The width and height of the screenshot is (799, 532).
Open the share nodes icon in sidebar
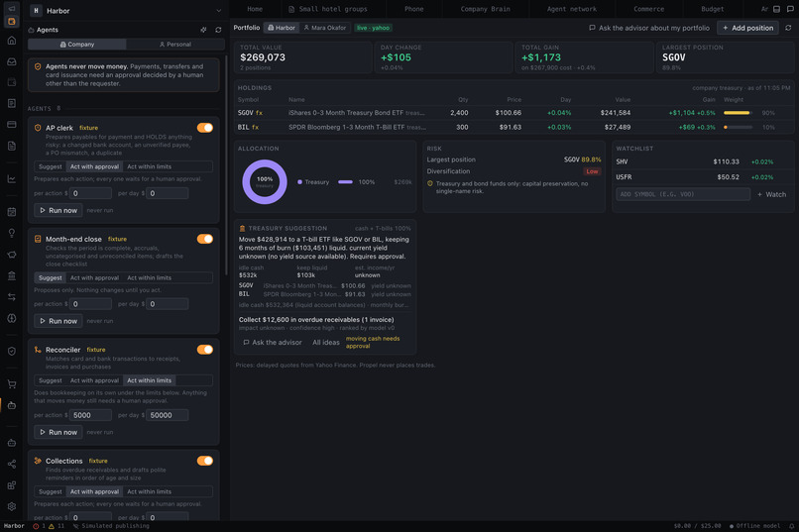click(12, 464)
